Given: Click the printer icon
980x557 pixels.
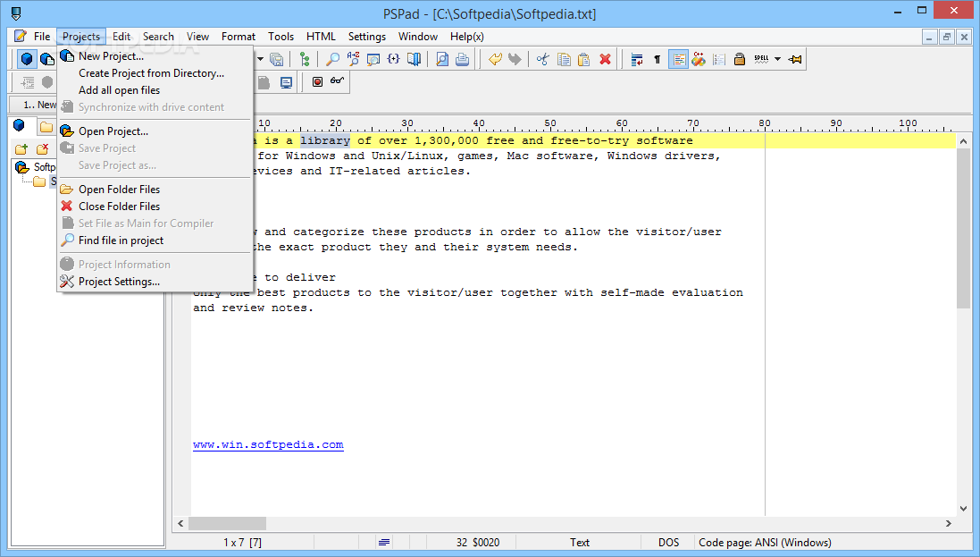Looking at the screenshot, I should 463,59.
